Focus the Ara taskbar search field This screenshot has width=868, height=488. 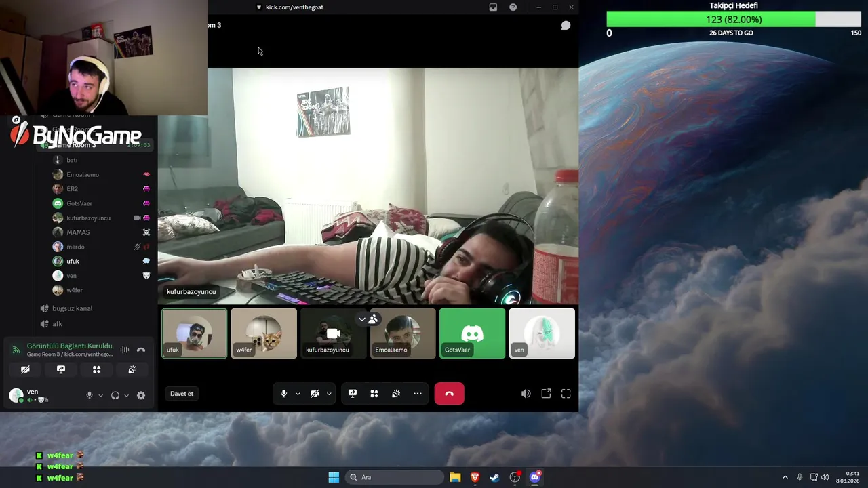point(395,477)
